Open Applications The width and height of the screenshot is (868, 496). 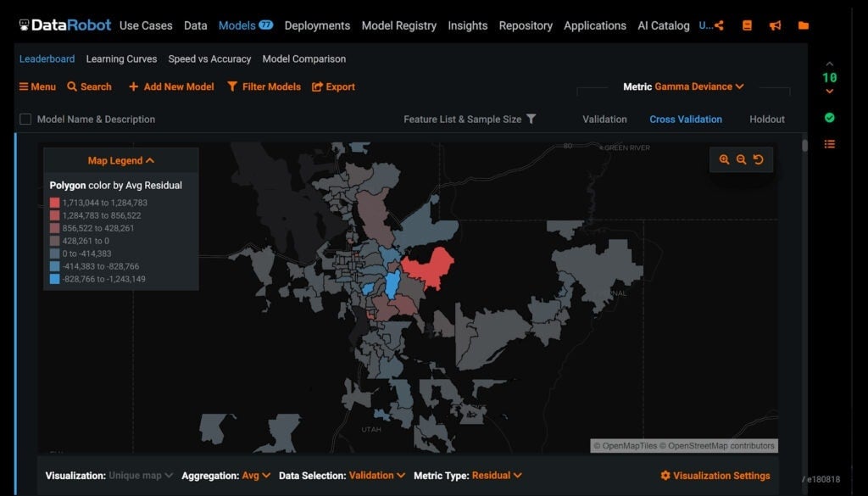595,25
